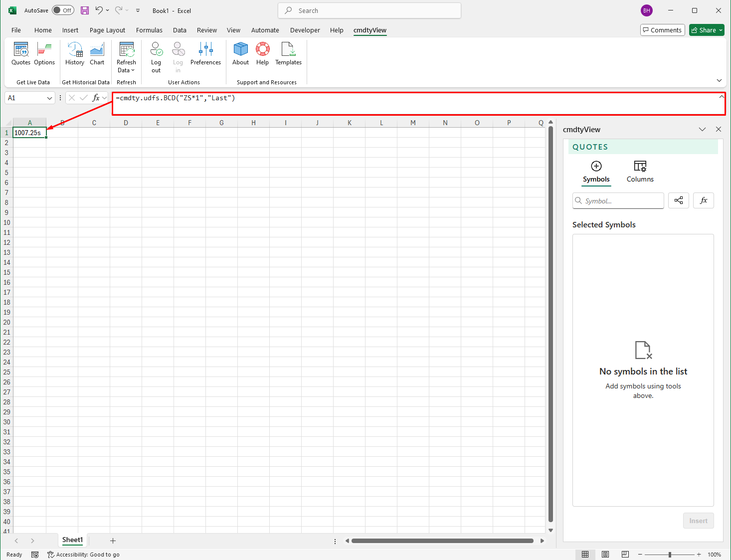Select the Symbols tool in Quotes pane

pyautogui.click(x=596, y=172)
